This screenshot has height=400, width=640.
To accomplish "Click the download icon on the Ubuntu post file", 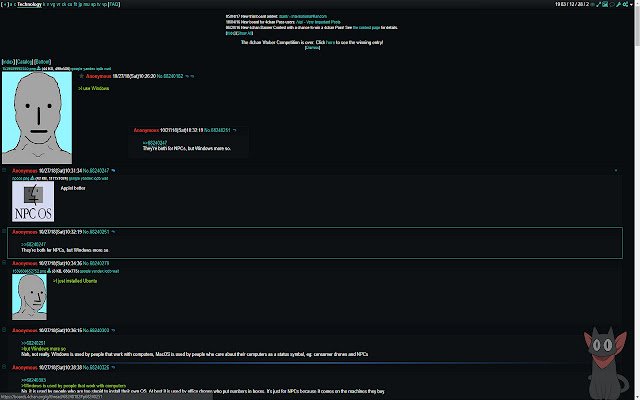I will [x=49, y=271].
